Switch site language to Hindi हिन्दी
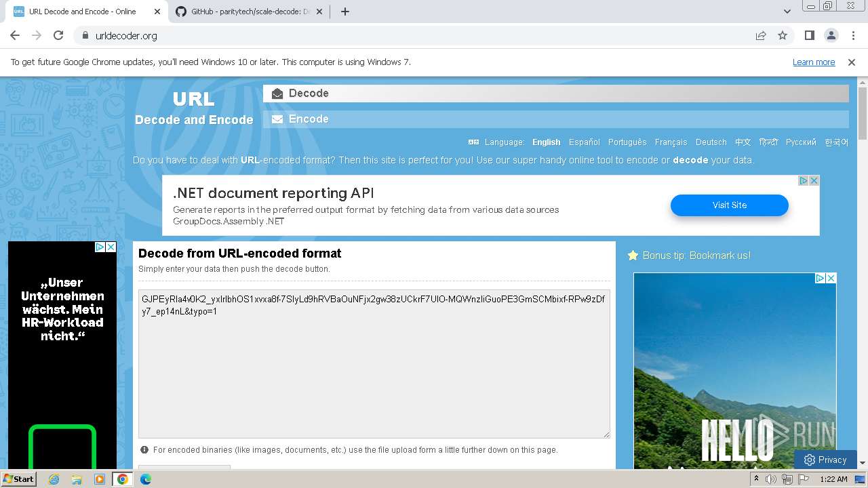868x488 pixels. tap(768, 142)
